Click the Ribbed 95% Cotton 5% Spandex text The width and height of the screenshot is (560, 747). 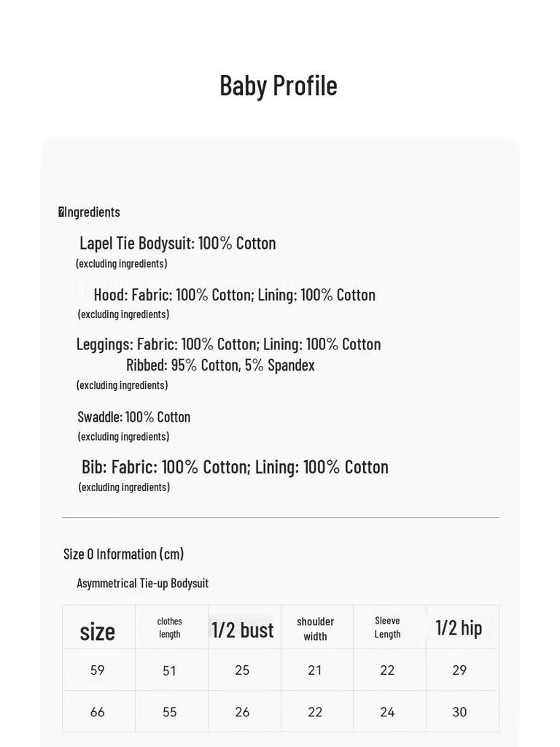point(220,365)
